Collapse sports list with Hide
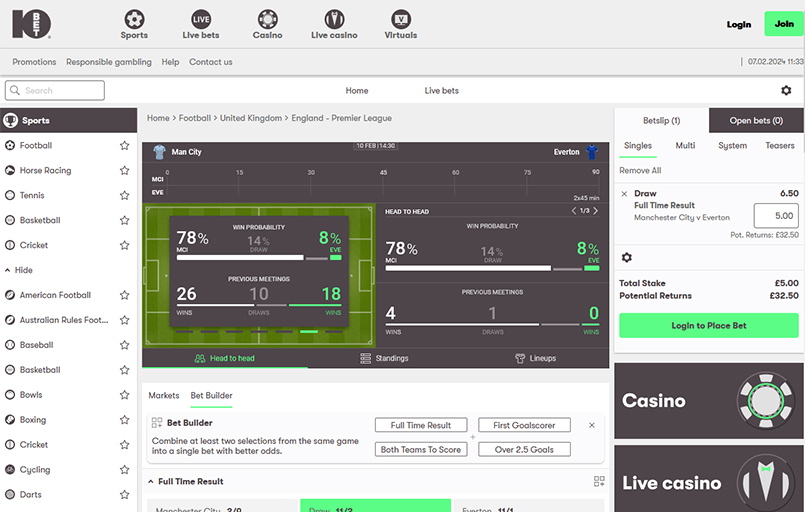The height and width of the screenshot is (512, 805). [x=18, y=270]
